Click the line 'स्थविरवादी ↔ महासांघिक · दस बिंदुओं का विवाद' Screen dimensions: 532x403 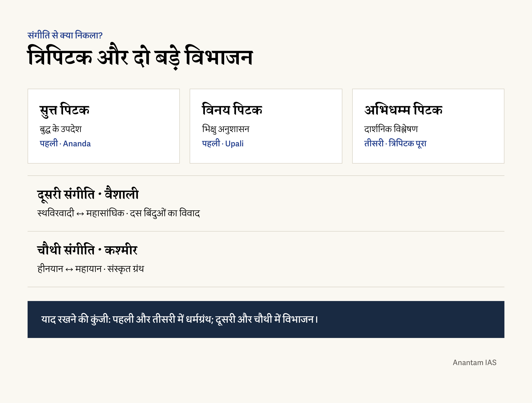118,213
